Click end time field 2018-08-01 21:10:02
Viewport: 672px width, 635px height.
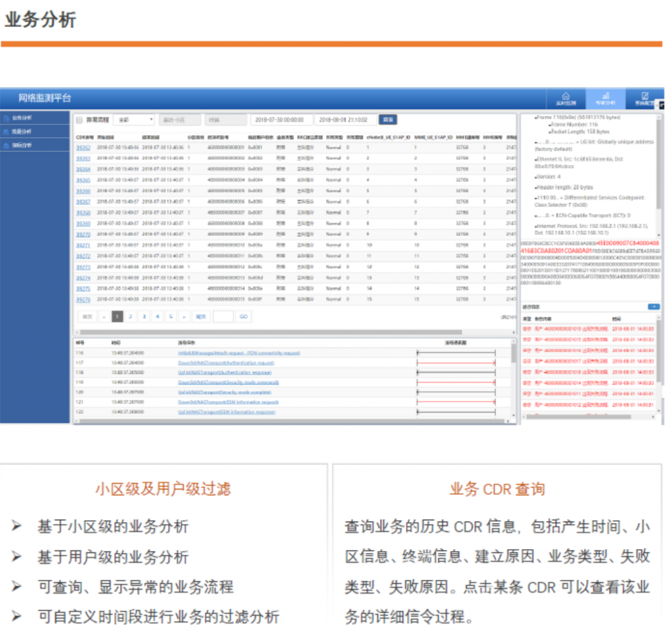[x=345, y=120]
